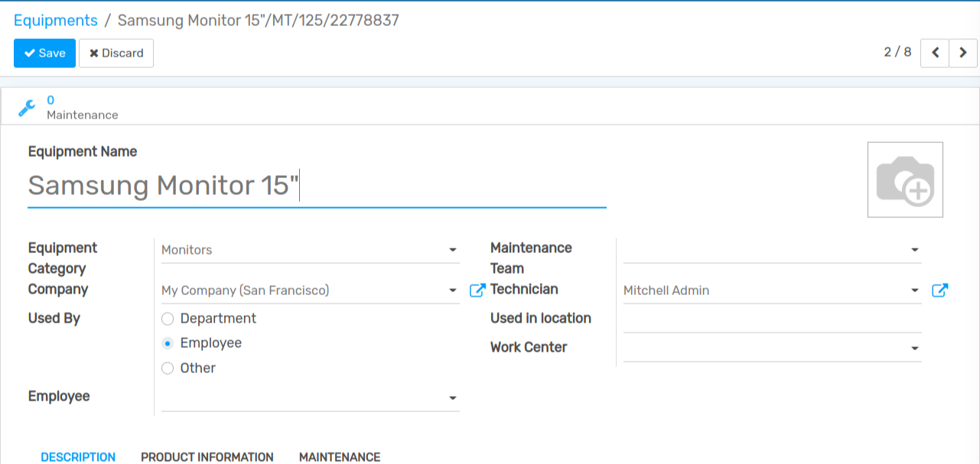The image size is (980, 464).
Task: Select the Department radio button
Action: coord(168,319)
